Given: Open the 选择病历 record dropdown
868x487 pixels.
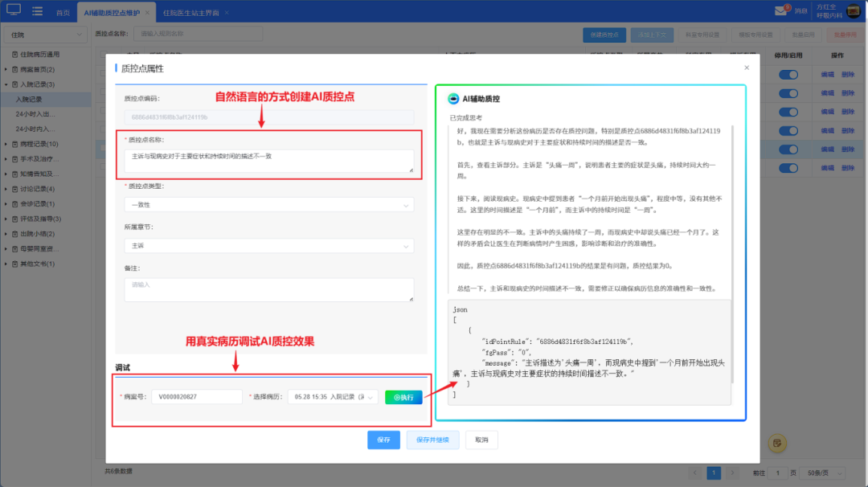Looking at the screenshot, I should click(333, 397).
